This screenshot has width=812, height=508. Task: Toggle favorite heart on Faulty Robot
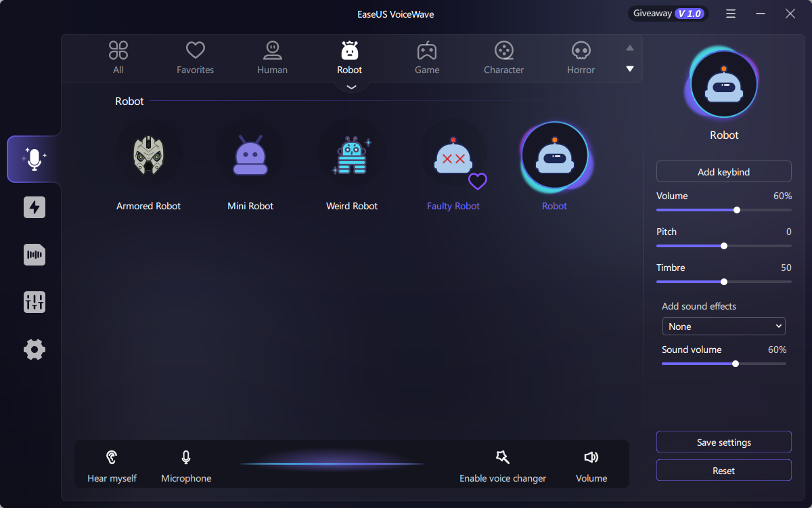click(478, 182)
